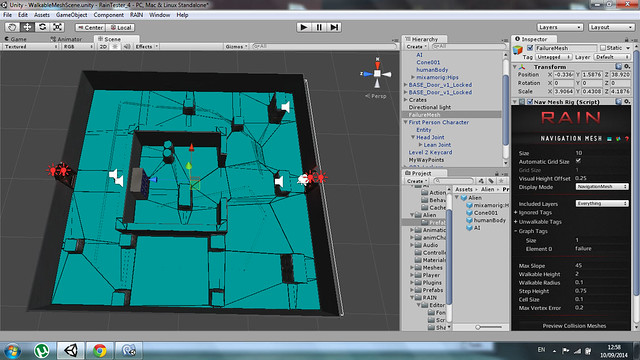Open the GameObject menu
Viewport: 640px width, 360px height.
[x=71, y=15]
